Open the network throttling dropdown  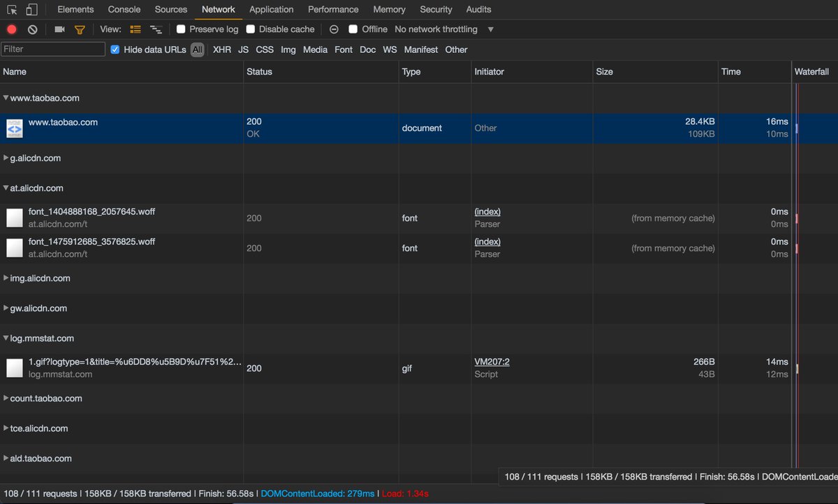coord(443,29)
